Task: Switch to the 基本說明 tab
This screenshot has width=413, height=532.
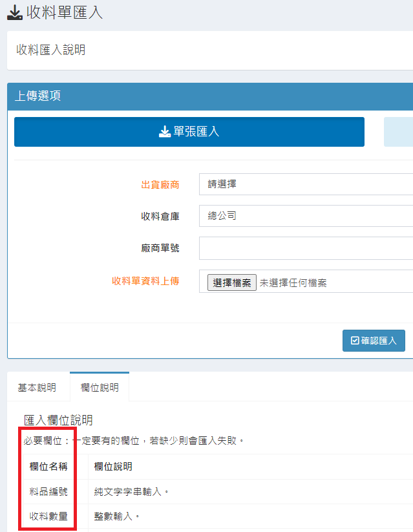Action: pyautogui.click(x=37, y=388)
